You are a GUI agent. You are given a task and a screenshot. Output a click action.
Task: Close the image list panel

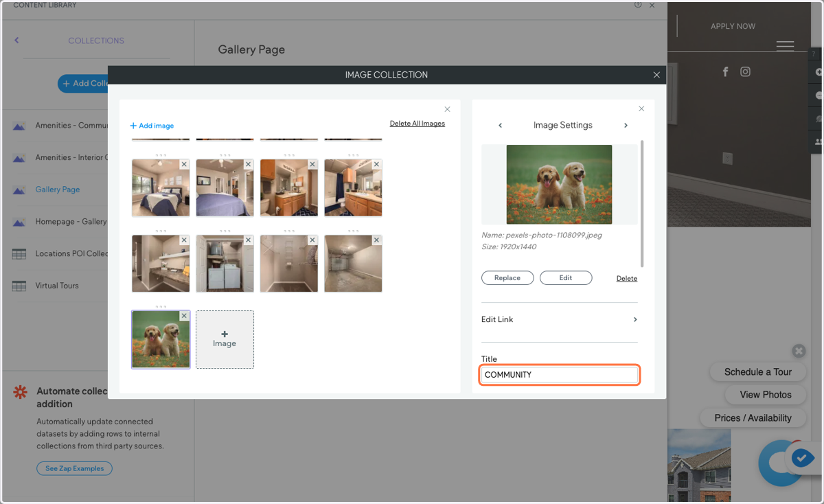447,109
